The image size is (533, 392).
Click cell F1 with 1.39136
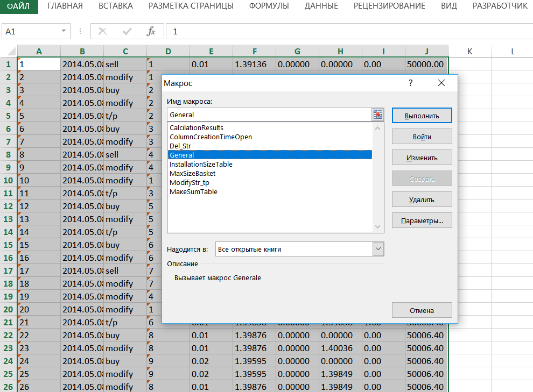pos(254,64)
